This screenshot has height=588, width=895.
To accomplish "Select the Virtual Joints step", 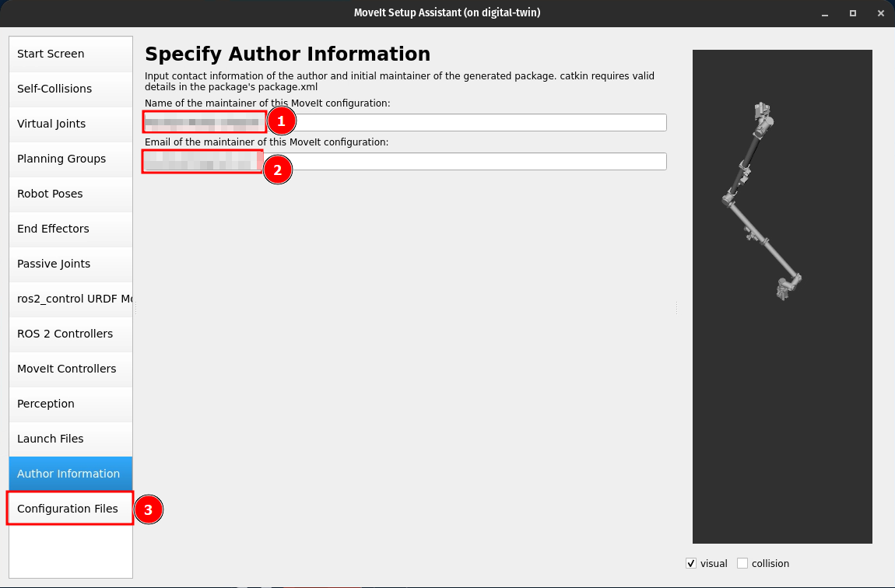I will pyautogui.click(x=70, y=124).
